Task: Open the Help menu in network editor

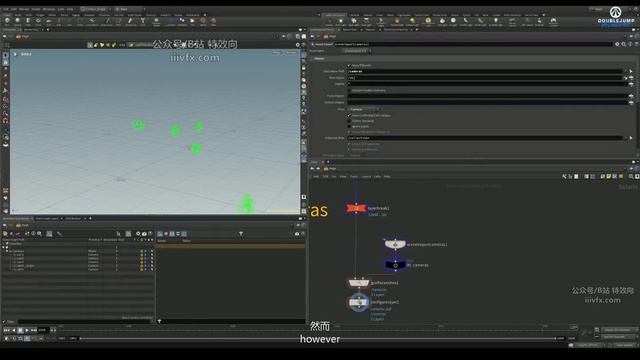Action: pyautogui.click(x=387, y=176)
